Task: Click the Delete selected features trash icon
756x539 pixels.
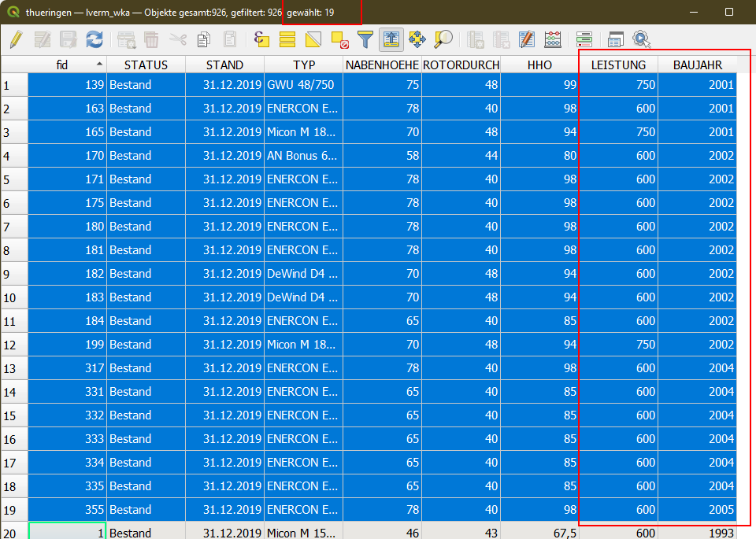Action: 151,39
